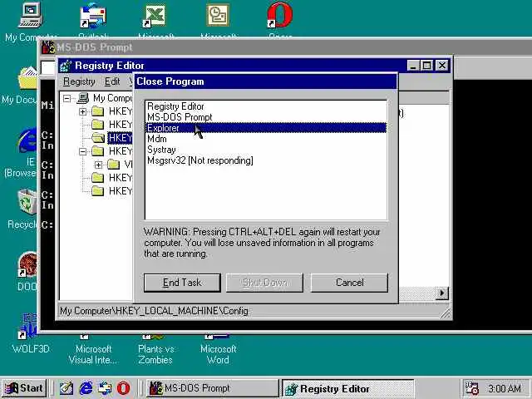Open the My Computer desktop icon

(x=30, y=15)
